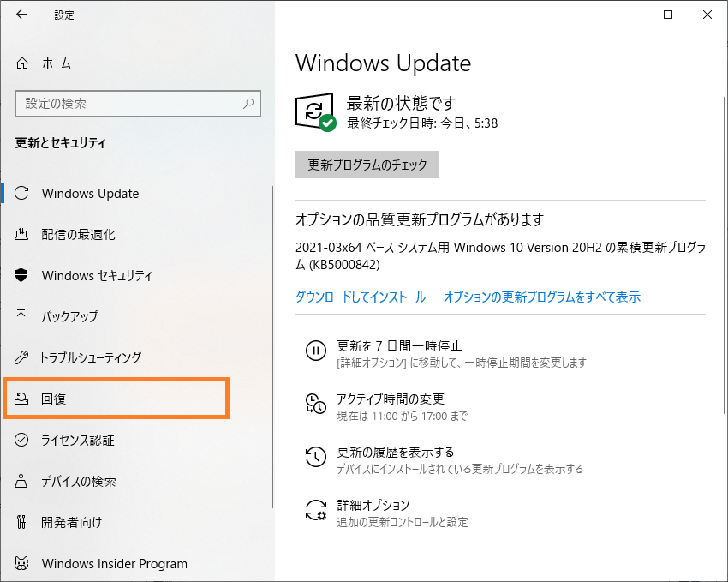Click the gear-arrows icon for 詳細オプション

pos(316,509)
